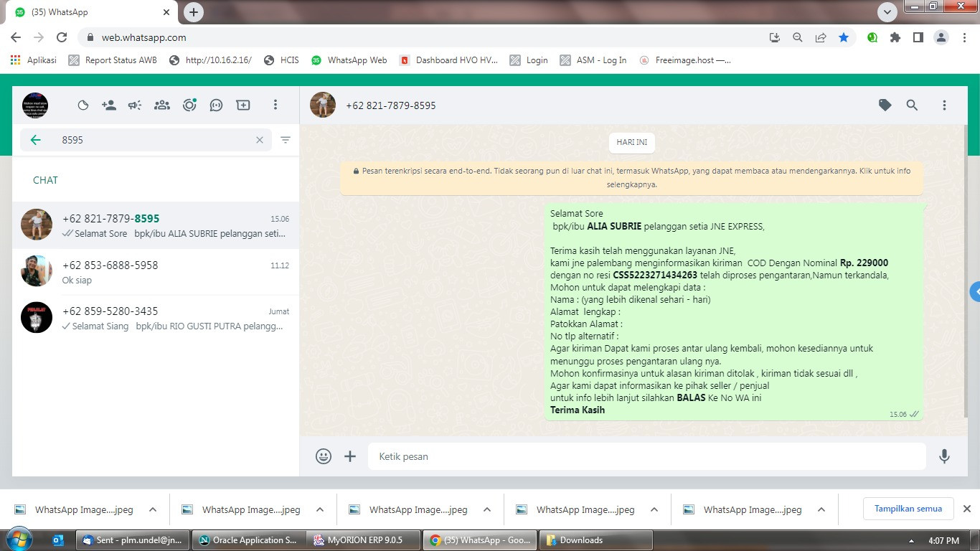Reload the page
Screen dimensions: 980x551
pos(62,37)
